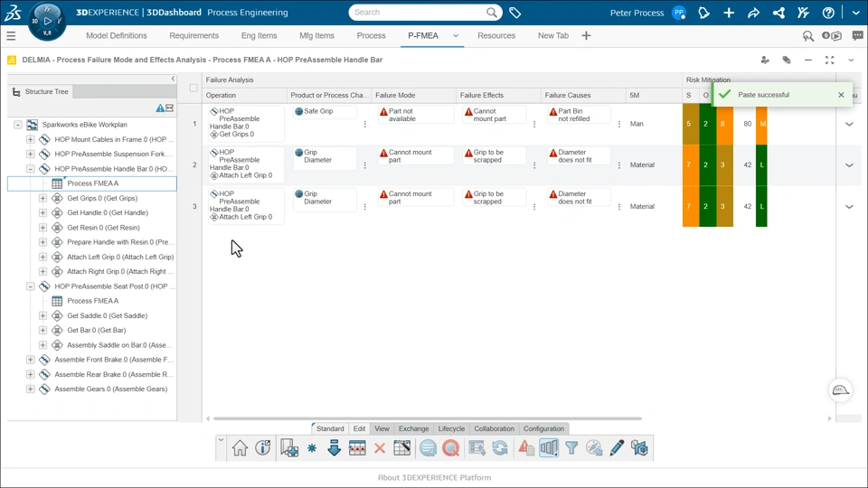
Task: Click the Peter Process avatar icon
Action: coord(679,12)
